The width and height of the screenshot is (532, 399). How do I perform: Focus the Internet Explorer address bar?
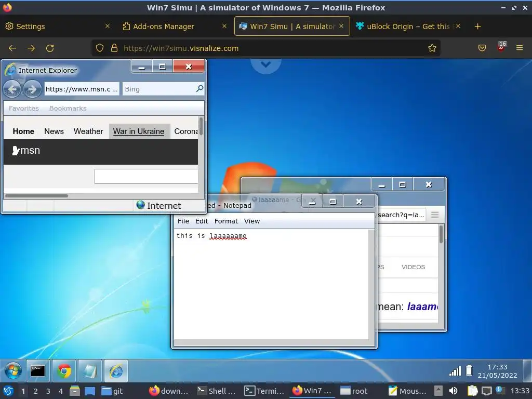[82, 89]
